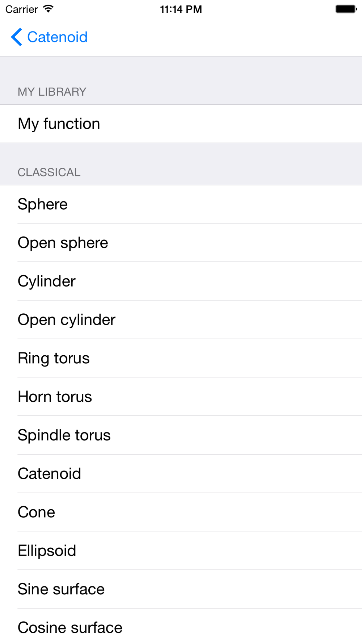Viewport: 362px width, 644px height.
Task: Tap the back chevron arrow icon
Action: [17, 37]
